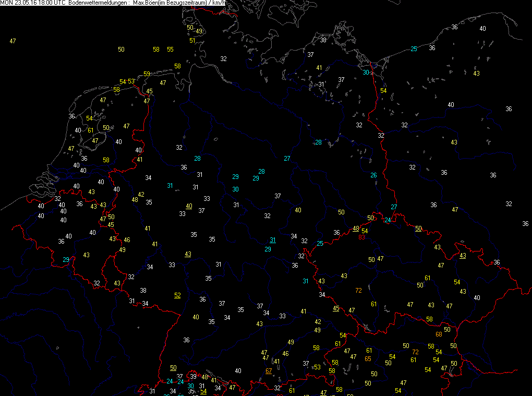The width and height of the screenshot is (532, 396).
Task: Select the yellow 55 offshore value
Action: 170,49
